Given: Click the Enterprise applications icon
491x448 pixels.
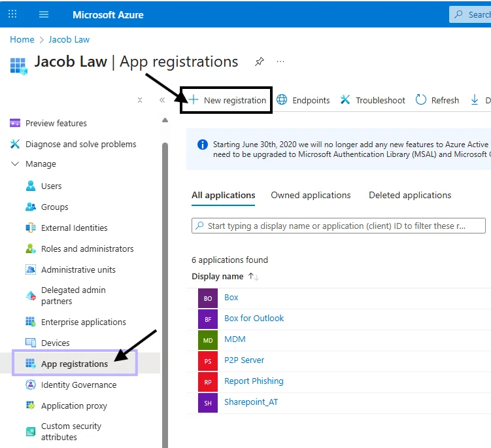Looking at the screenshot, I should (x=30, y=322).
